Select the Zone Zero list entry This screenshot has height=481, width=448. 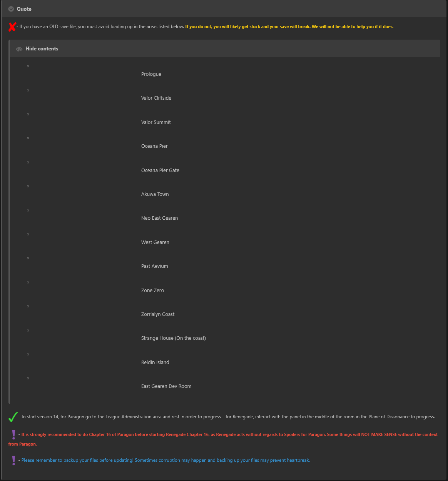[152, 291]
